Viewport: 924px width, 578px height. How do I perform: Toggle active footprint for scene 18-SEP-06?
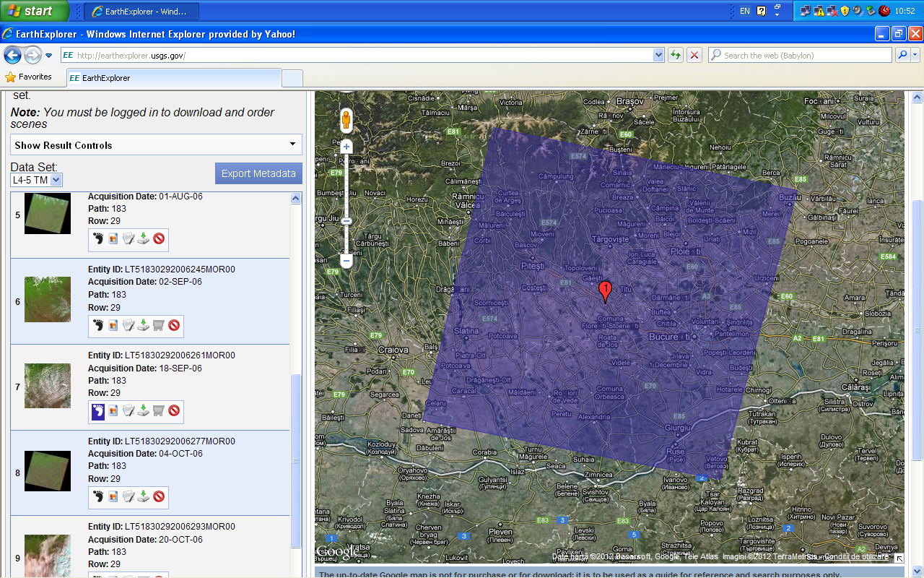pyautogui.click(x=98, y=411)
